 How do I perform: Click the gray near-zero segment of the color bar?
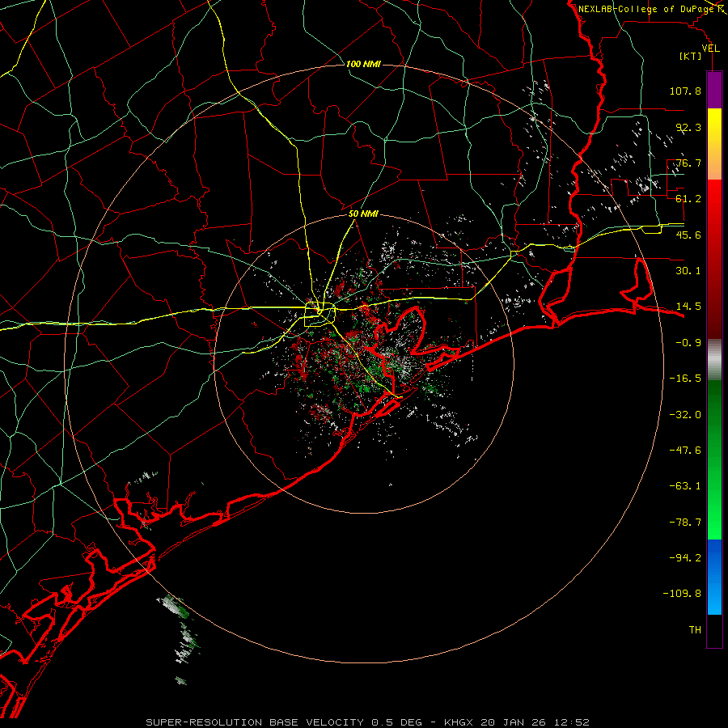point(714,360)
